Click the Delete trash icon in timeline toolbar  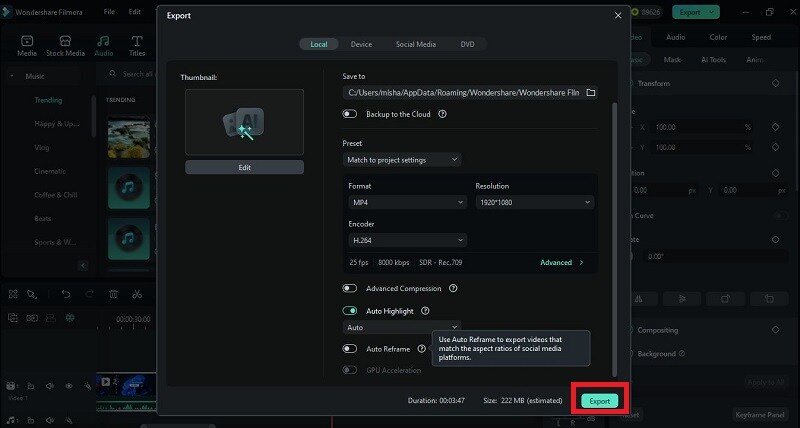pos(113,294)
